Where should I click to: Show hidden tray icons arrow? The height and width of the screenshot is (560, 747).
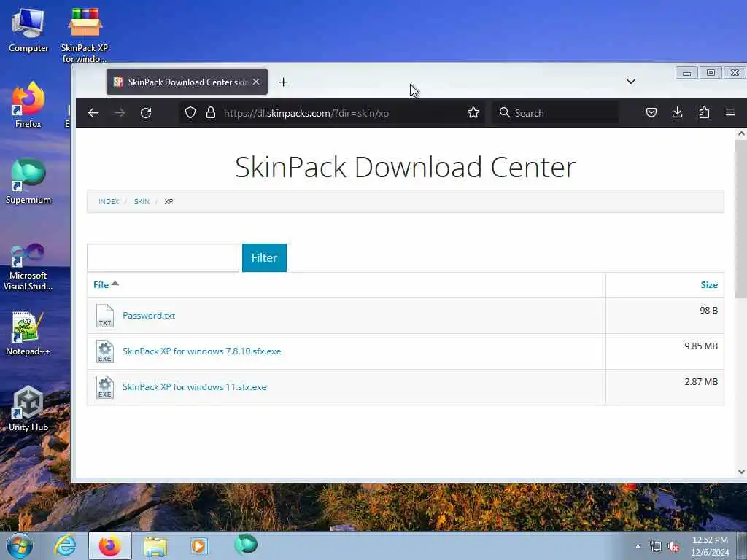point(638,547)
